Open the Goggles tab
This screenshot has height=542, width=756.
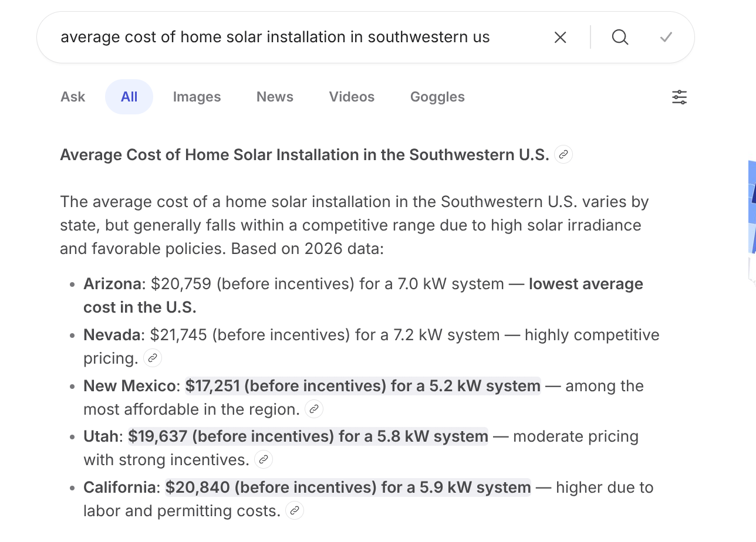coord(437,97)
